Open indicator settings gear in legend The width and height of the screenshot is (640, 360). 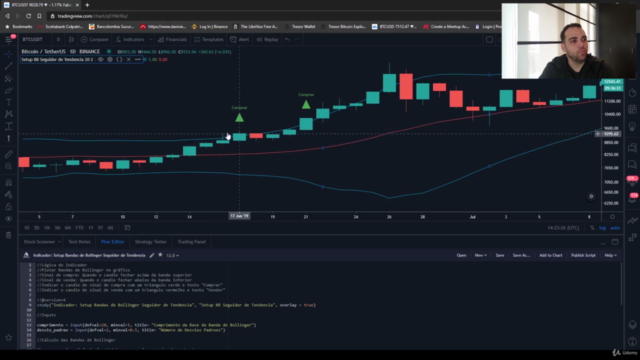tap(110, 60)
